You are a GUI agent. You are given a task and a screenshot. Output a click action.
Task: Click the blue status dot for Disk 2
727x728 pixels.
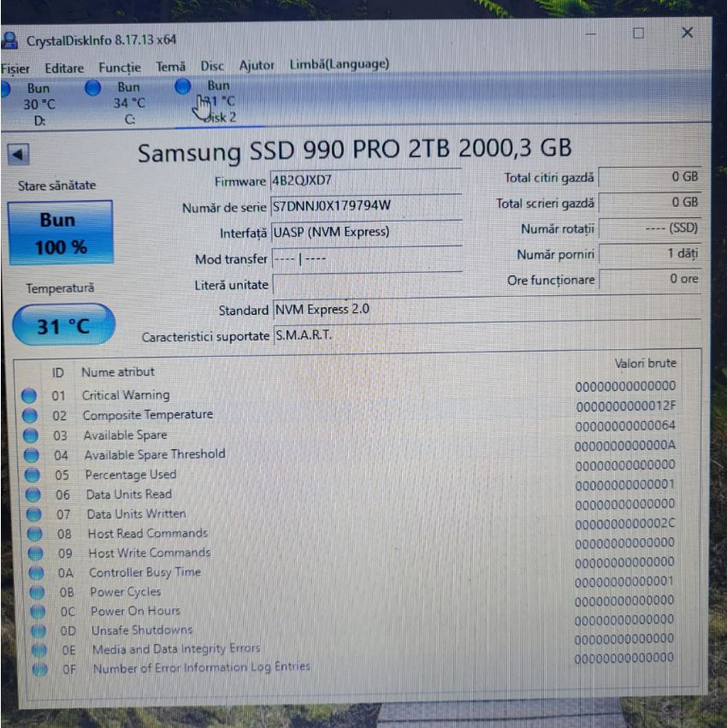182,86
